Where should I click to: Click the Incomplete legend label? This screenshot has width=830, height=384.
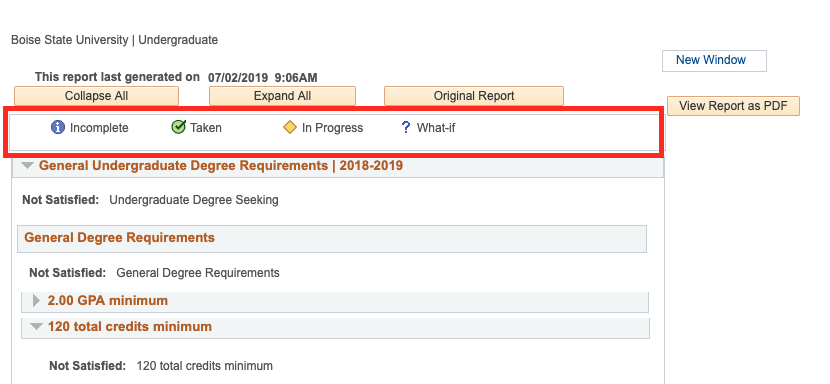pos(99,128)
